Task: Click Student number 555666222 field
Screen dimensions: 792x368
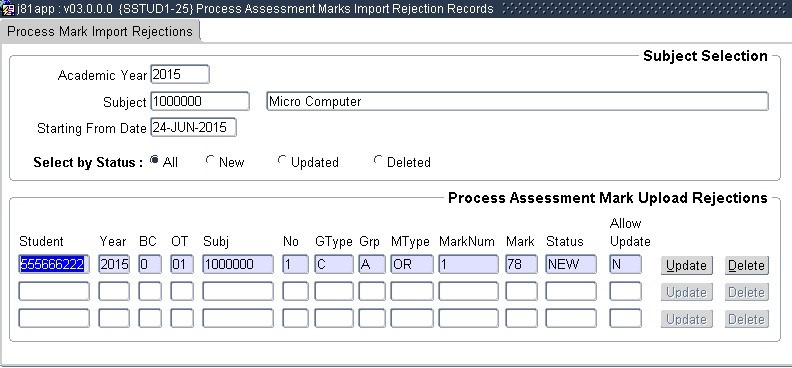Action: [54, 265]
